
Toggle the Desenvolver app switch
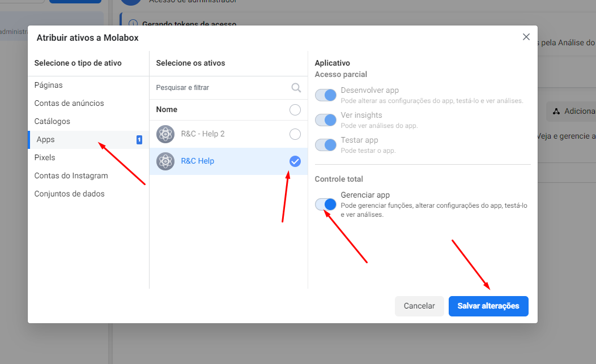[326, 95]
